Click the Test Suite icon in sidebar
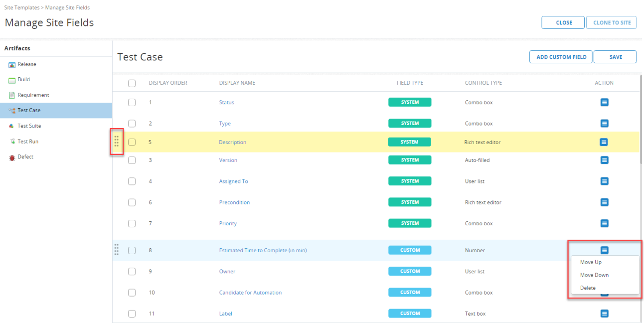The width and height of the screenshot is (644, 326). pos(12,126)
